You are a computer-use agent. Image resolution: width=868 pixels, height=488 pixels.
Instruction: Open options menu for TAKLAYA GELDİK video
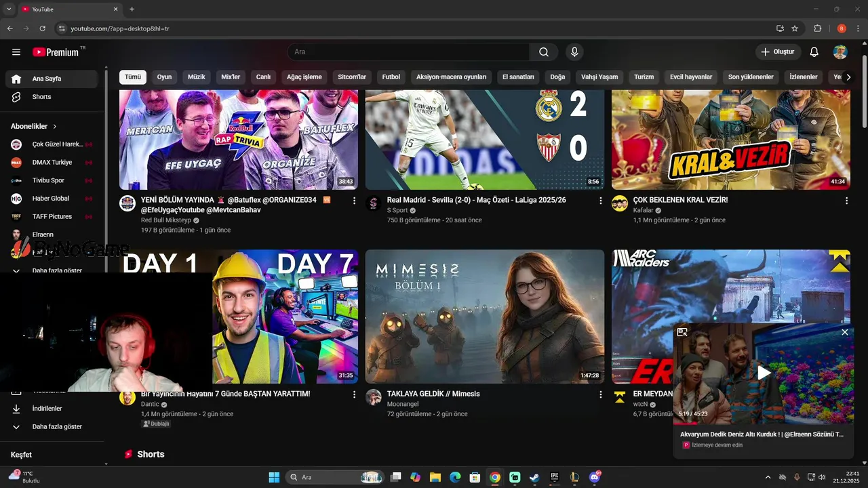600,394
